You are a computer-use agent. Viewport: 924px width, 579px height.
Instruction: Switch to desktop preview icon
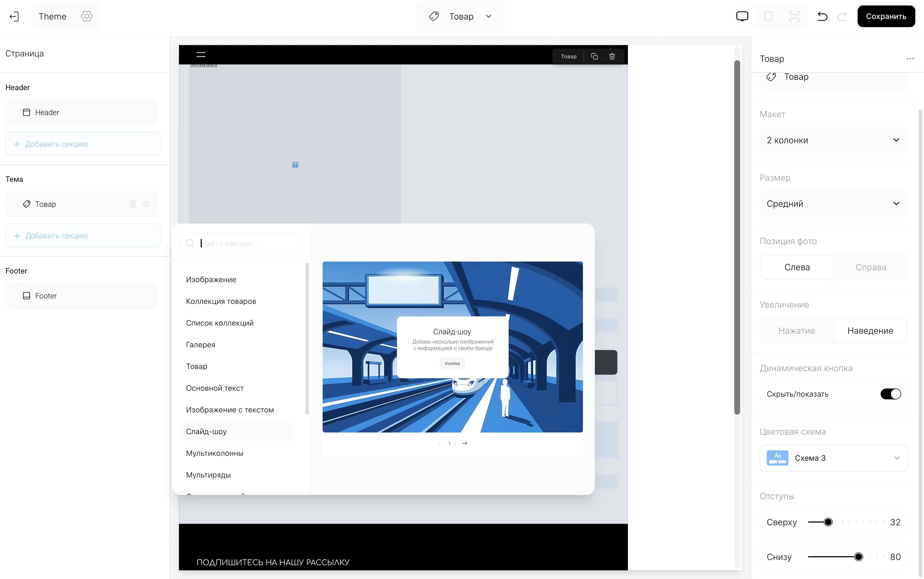[x=742, y=17]
